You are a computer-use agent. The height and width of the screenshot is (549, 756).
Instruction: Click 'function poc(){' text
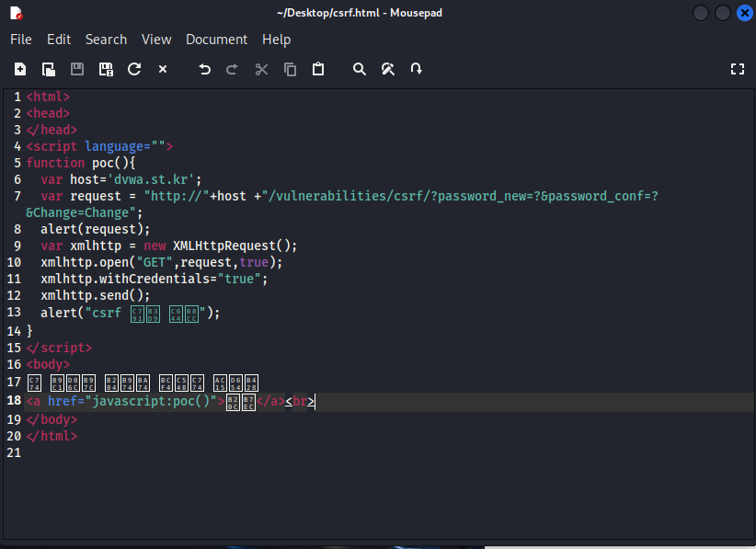pyautogui.click(x=81, y=164)
